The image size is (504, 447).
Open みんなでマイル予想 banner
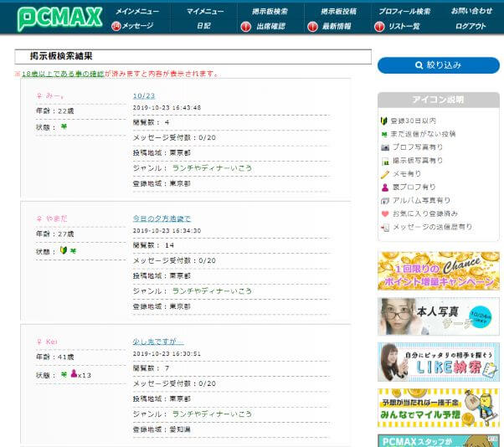[x=439, y=408]
